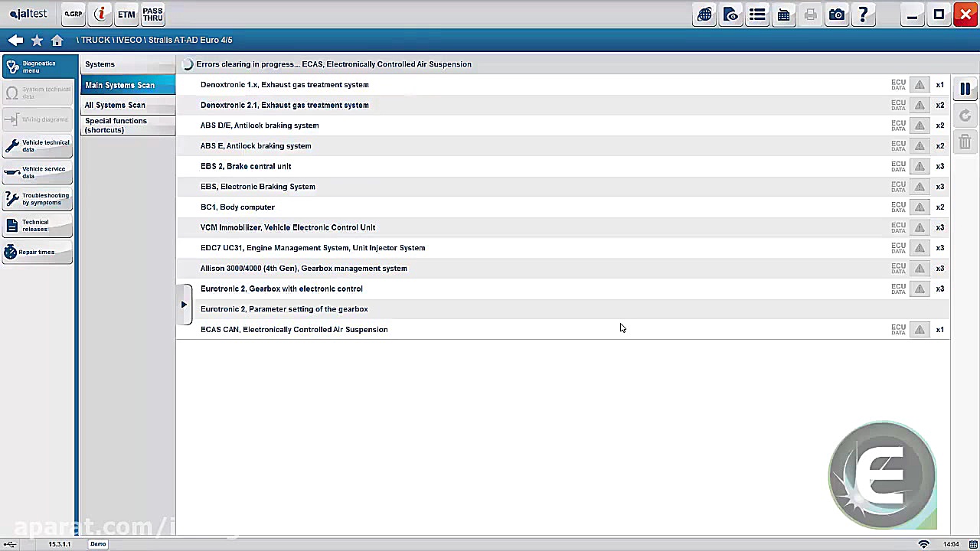Select ECAS CAN Air Suspension row
Screen dimensions: 980x551
coord(563,329)
